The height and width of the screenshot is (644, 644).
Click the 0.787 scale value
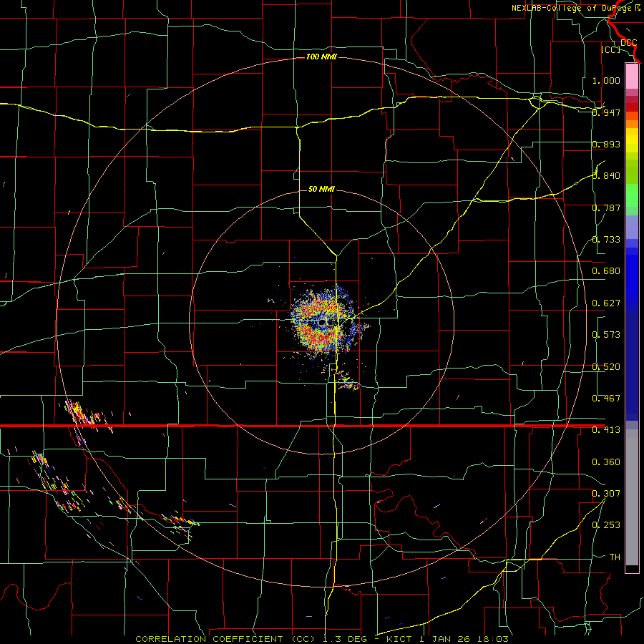point(606,208)
